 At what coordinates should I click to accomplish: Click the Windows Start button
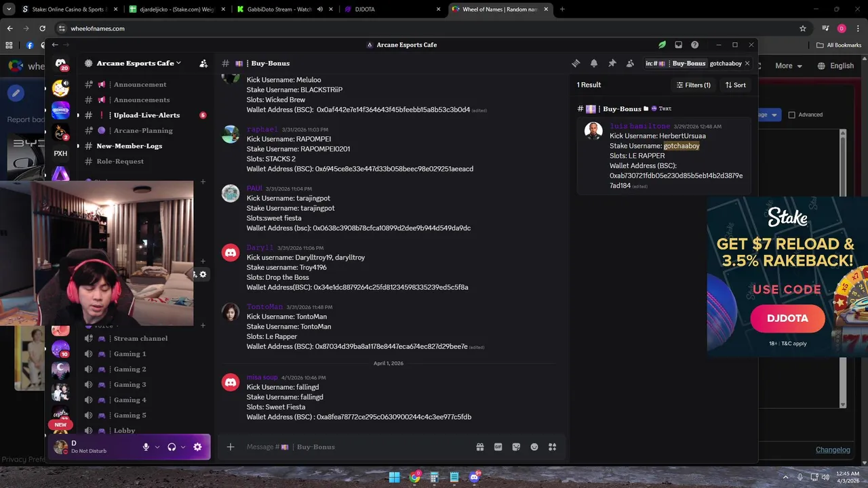[x=394, y=477]
